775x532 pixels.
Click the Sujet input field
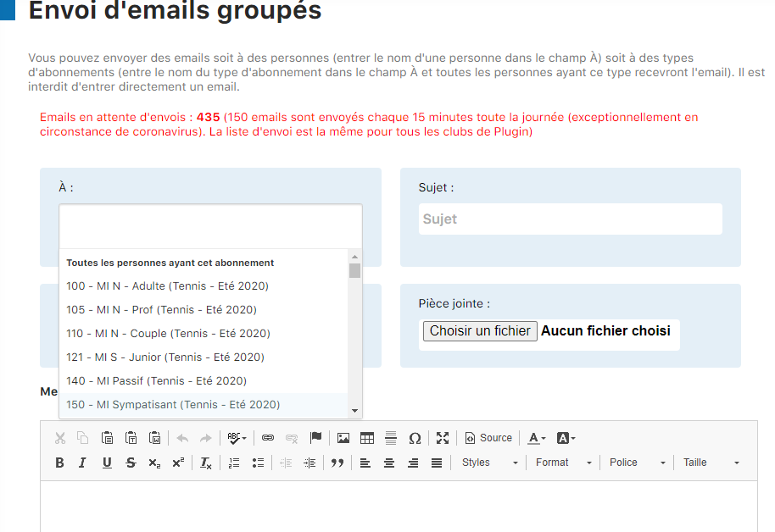[x=571, y=219]
